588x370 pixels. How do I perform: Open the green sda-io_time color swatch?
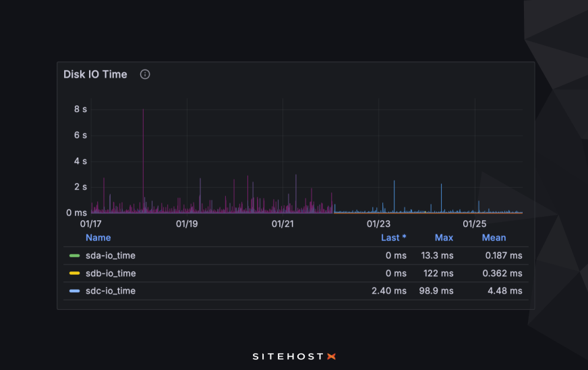[75, 256]
